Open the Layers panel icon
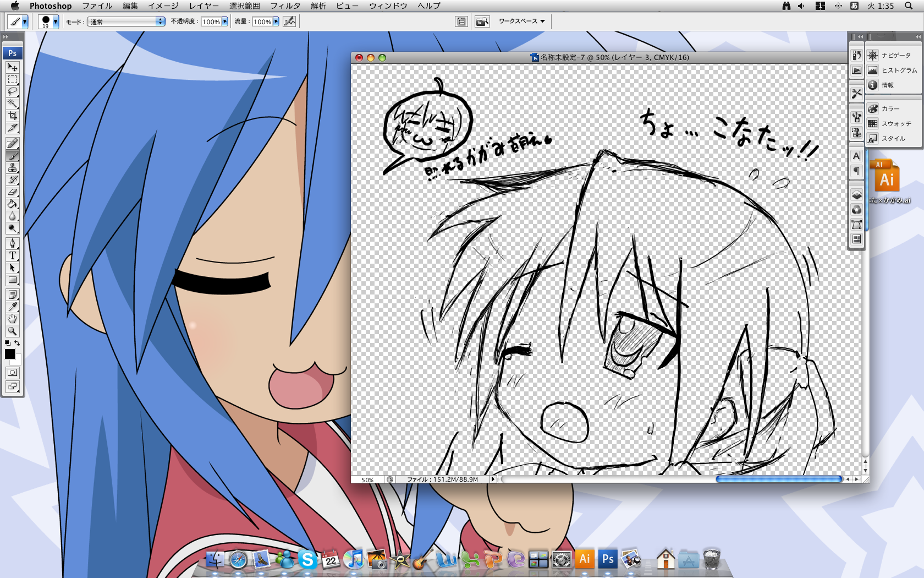 (x=856, y=195)
